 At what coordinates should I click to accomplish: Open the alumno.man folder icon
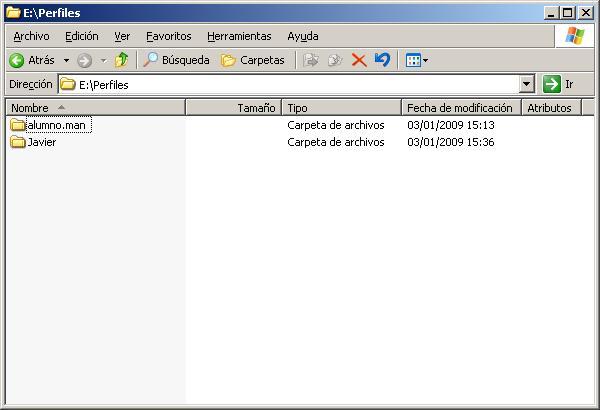[17, 125]
